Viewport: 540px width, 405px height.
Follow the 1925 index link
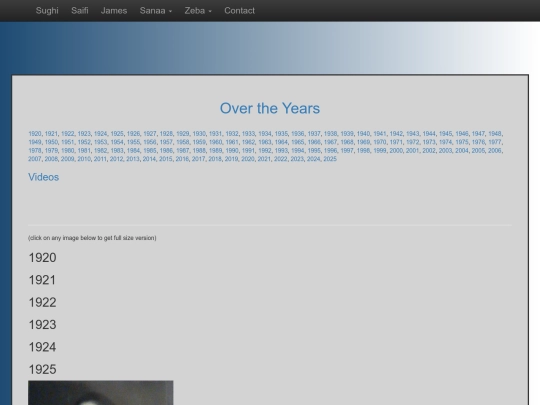(x=117, y=134)
